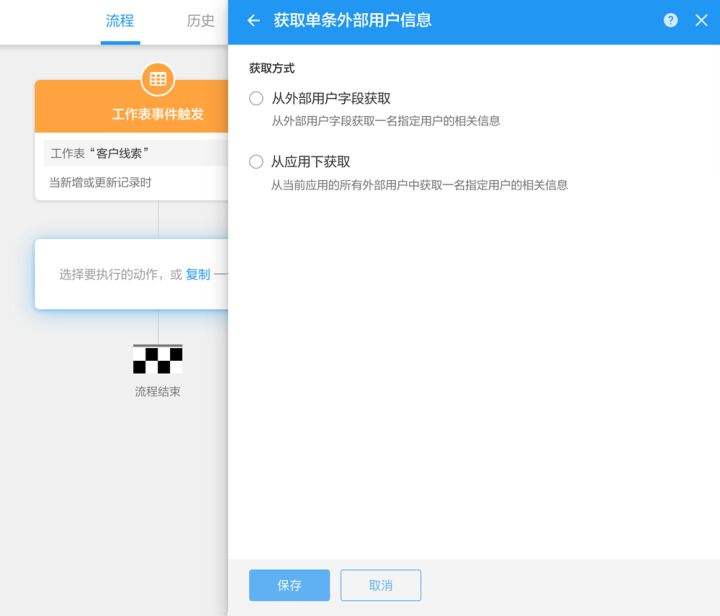Click the 从外部用户字段获取 option label
The width and height of the screenshot is (720, 616).
tap(331, 98)
